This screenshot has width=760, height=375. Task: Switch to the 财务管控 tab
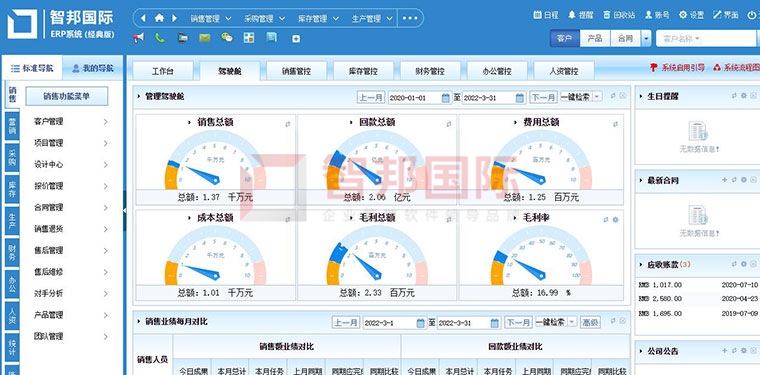point(430,71)
